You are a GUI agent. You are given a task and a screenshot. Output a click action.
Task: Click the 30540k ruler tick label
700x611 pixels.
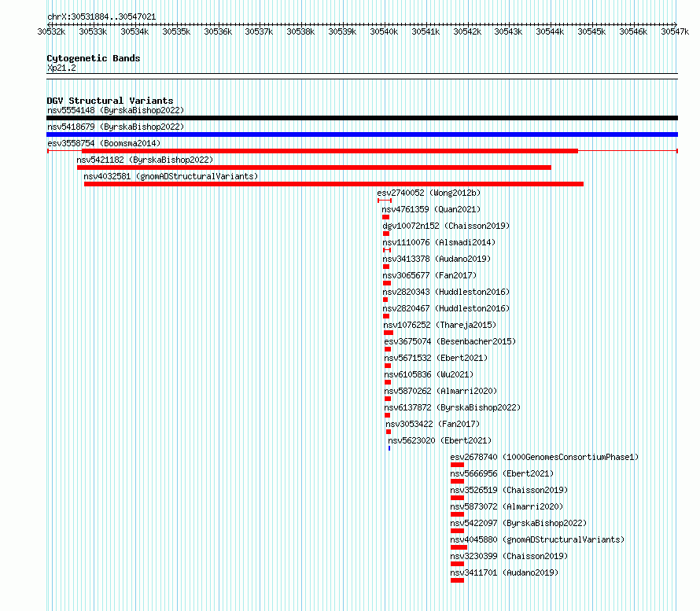click(384, 31)
